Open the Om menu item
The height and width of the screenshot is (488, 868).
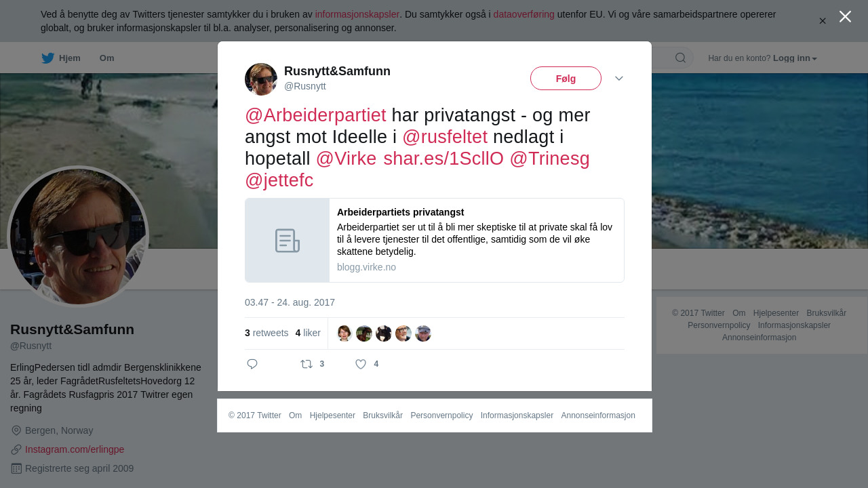click(106, 58)
